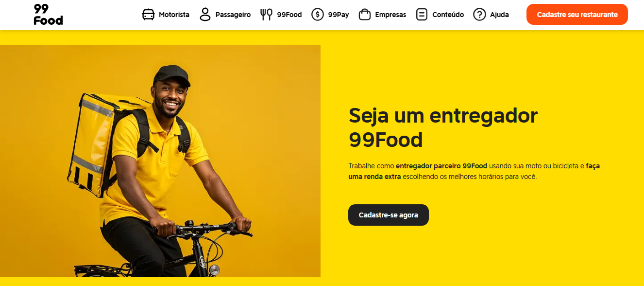Open the Passageiro menu label
Image resolution: width=644 pixels, height=286 pixels.
tap(233, 15)
